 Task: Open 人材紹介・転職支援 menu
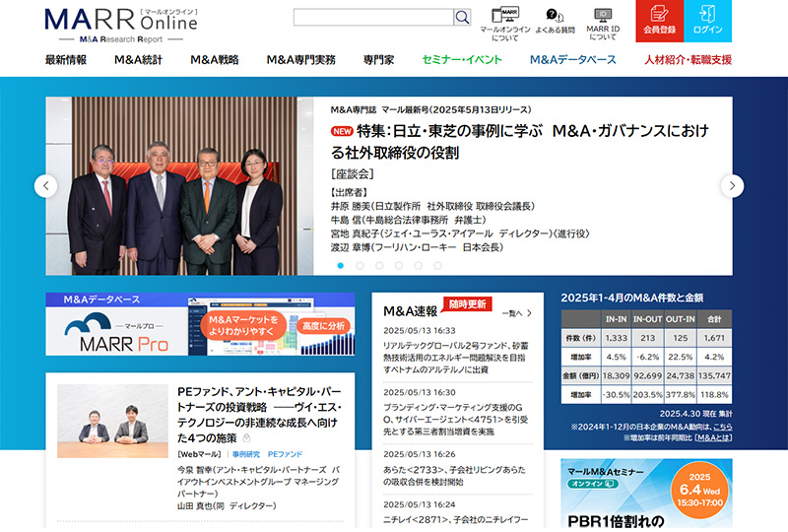[x=688, y=60]
